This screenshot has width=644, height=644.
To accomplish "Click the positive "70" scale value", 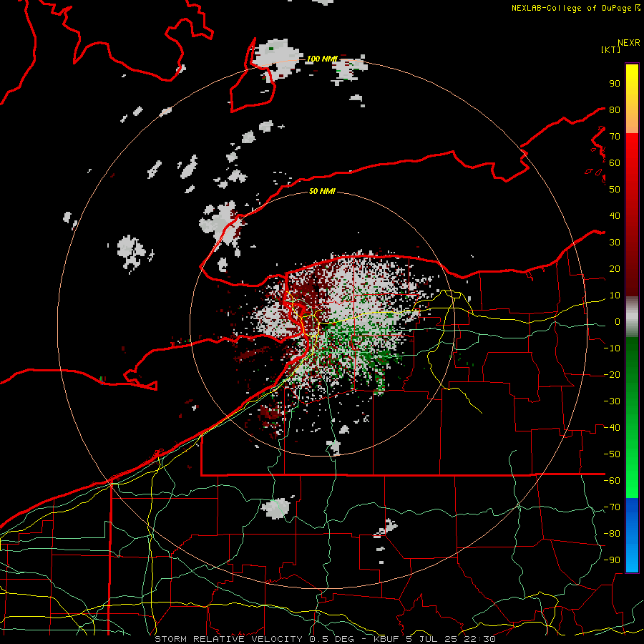I will click(x=615, y=137).
